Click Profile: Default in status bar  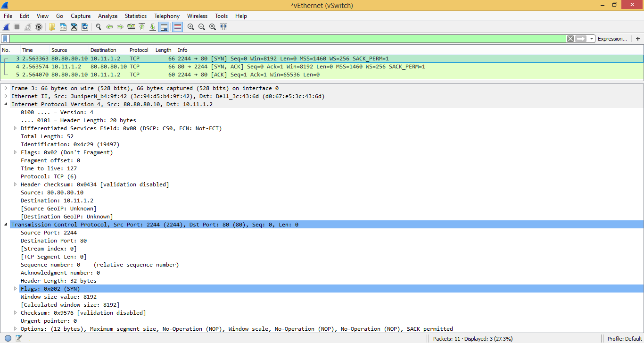point(625,339)
